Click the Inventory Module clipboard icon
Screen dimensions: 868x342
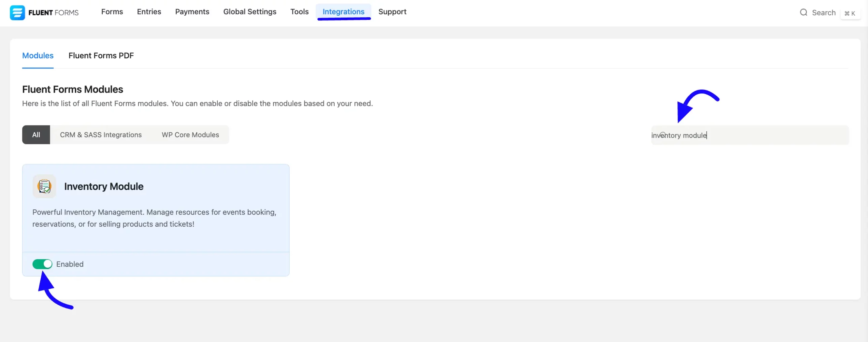click(x=44, y=186)
